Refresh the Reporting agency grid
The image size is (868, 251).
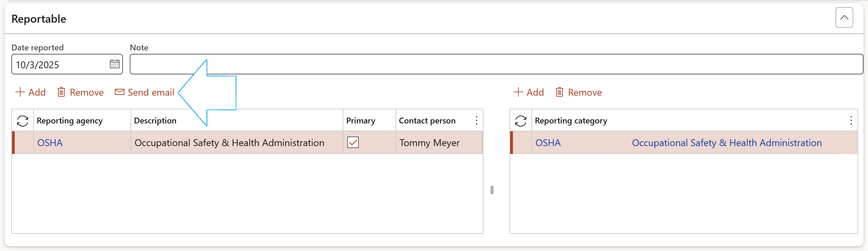(x=23, y=121)
